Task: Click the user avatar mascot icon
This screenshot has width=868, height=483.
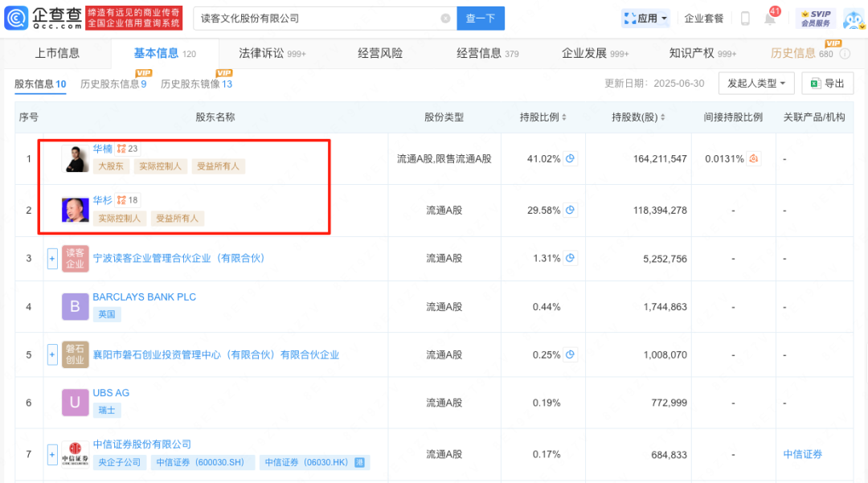Action: (x=854, y=18)
